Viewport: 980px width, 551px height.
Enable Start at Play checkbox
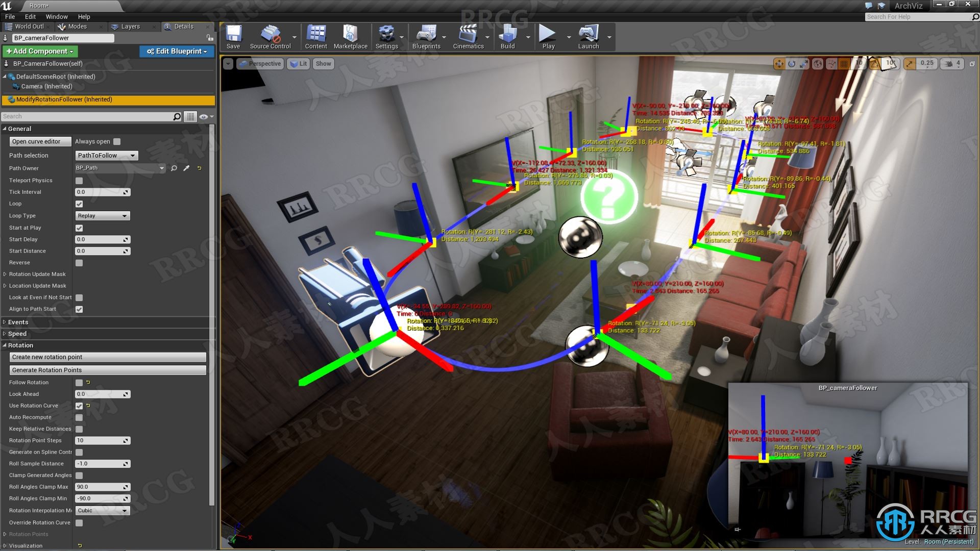tap(79, 227)
